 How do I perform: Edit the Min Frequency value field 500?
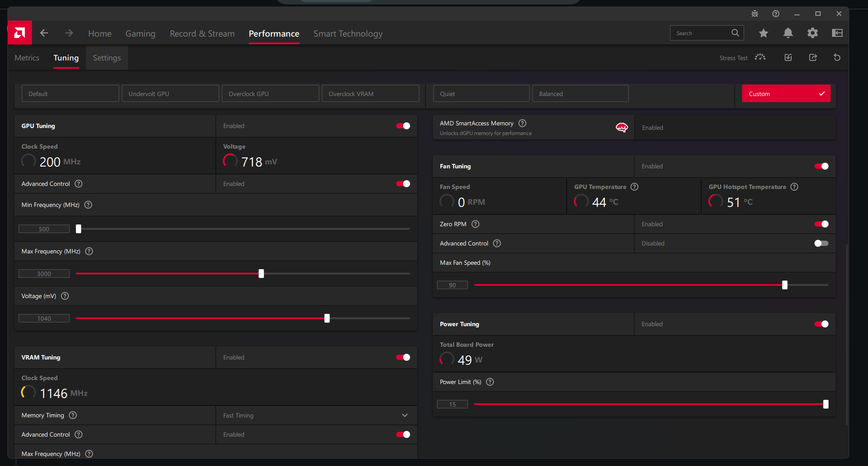(x=44, y=229)
